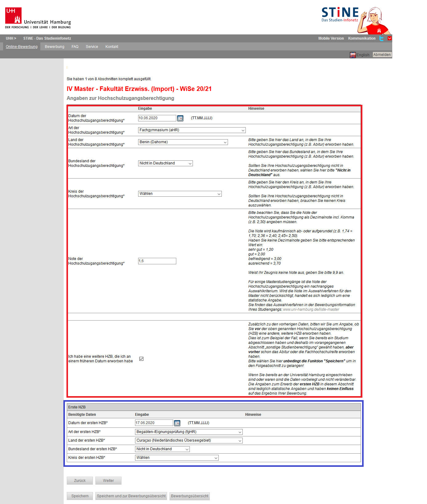
Task: Select the Service menu item
Action: (92, 47)
